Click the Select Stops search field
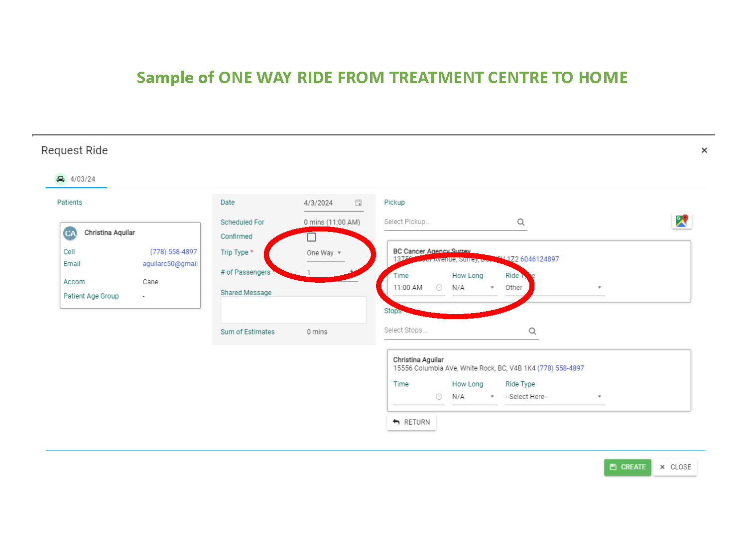747x560 pixels. point(453,331)
